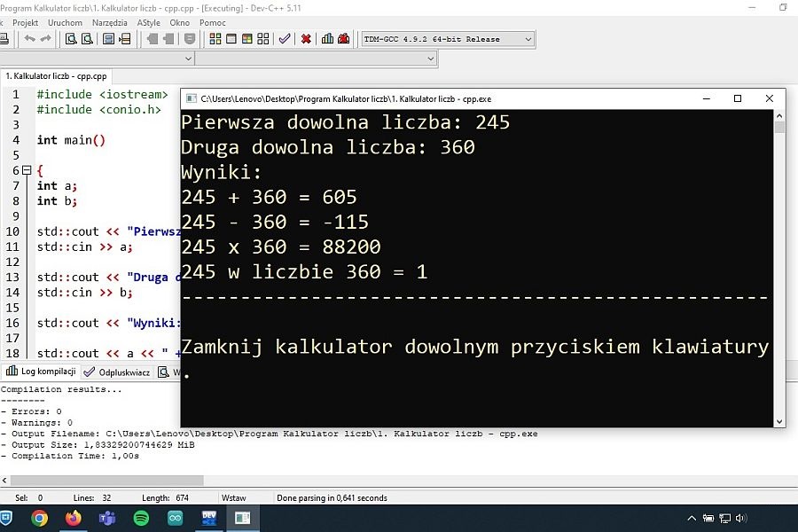The image size is (798, 532).
Task: Launch Firefox from the taskbar
Action: pyautogui.click(x=73, y=518)
